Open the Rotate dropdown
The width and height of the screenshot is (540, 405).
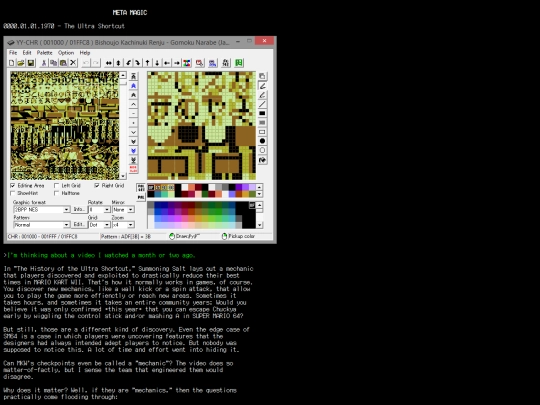(99, 210)
